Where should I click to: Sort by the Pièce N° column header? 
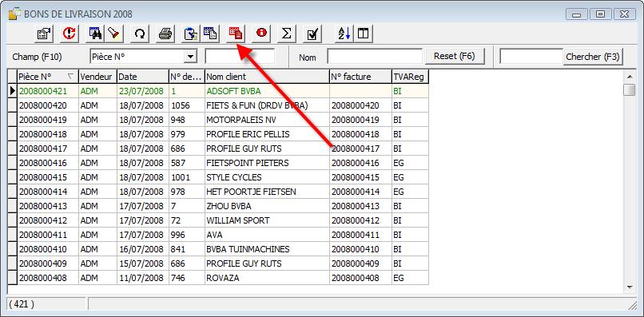coord(47,77)
